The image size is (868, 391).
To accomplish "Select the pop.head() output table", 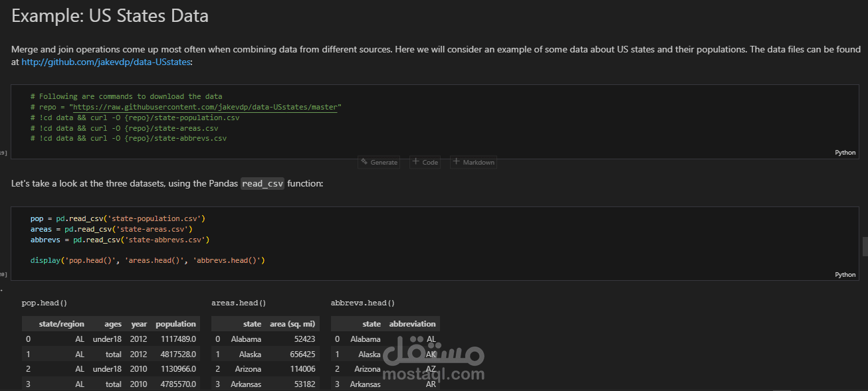I will coord(110,352).
